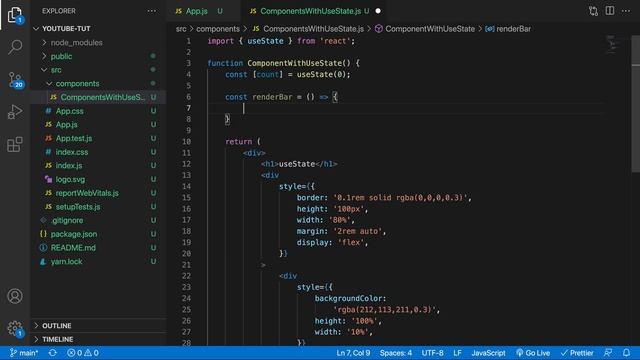Viewport: 640px width, 360px height.
Task: Open the Search view in activity bar
Action: pos(15,47)
